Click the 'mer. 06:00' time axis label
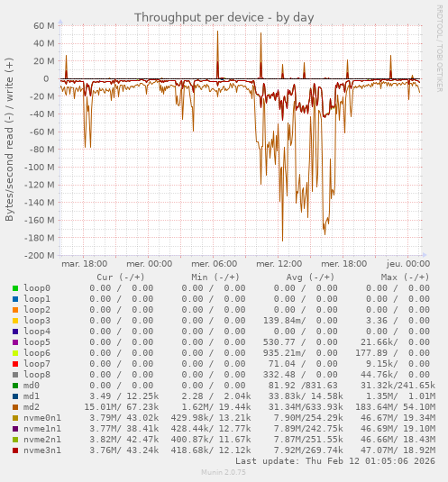Image resolution: width=448 pixels, height=482 pixels. [215, 264]
